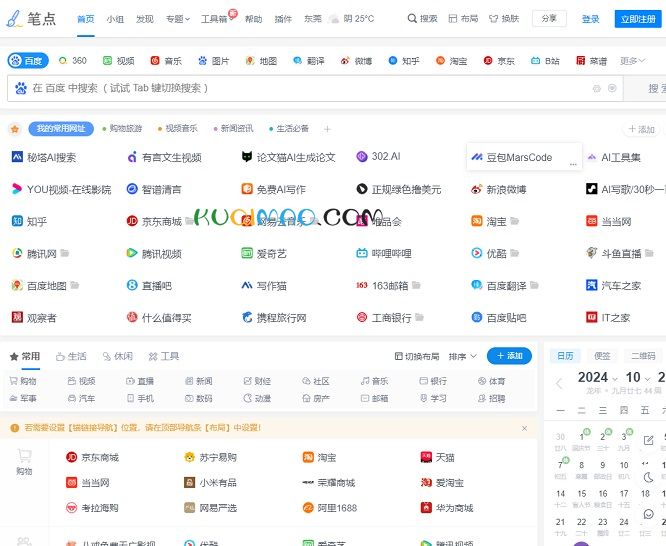This screenshot has height=546, width=666.
Task: Expand the 更多 search engines list
Action: pyautogui.click(x=632, y=61)
